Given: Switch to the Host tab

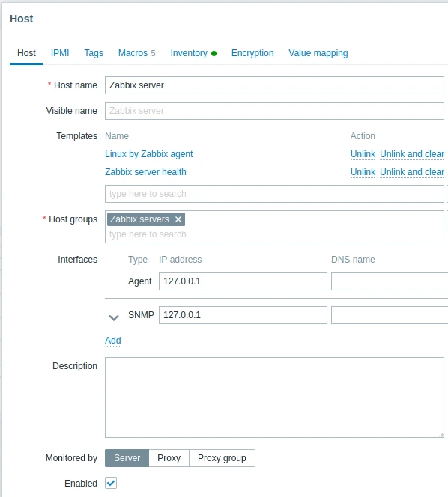Looking at the screenshot, I should pyautogui.click(x=27, y=53).
